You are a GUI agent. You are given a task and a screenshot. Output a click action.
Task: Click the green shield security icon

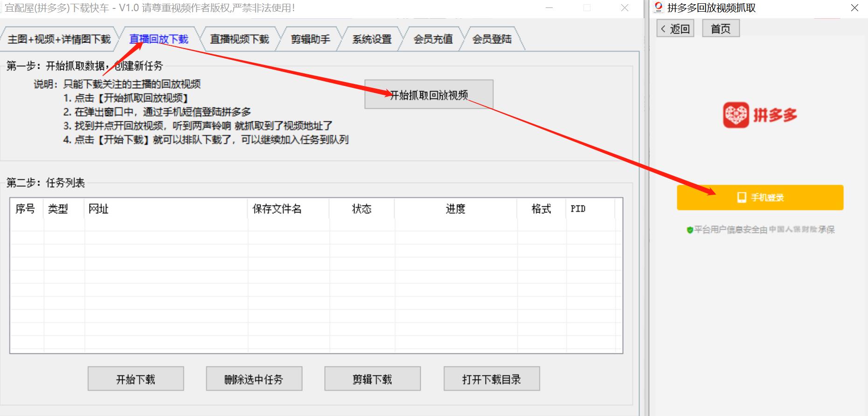pyautogui.click(x=690, y=230)
